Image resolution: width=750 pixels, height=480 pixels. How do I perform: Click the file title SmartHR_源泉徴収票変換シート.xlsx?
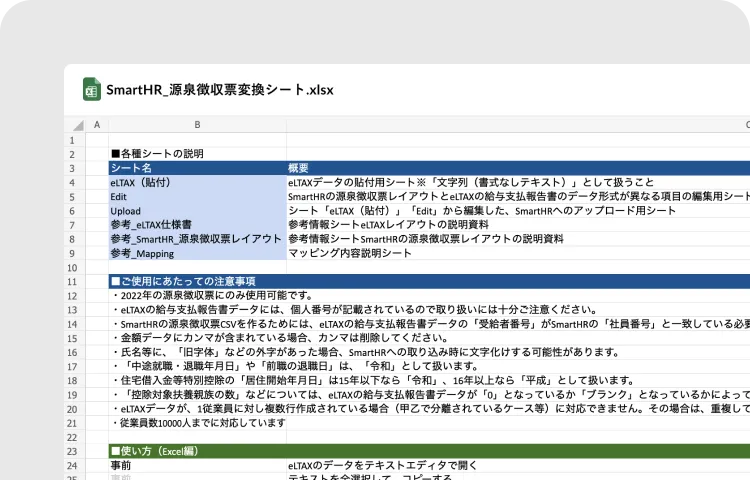point(220,90)
